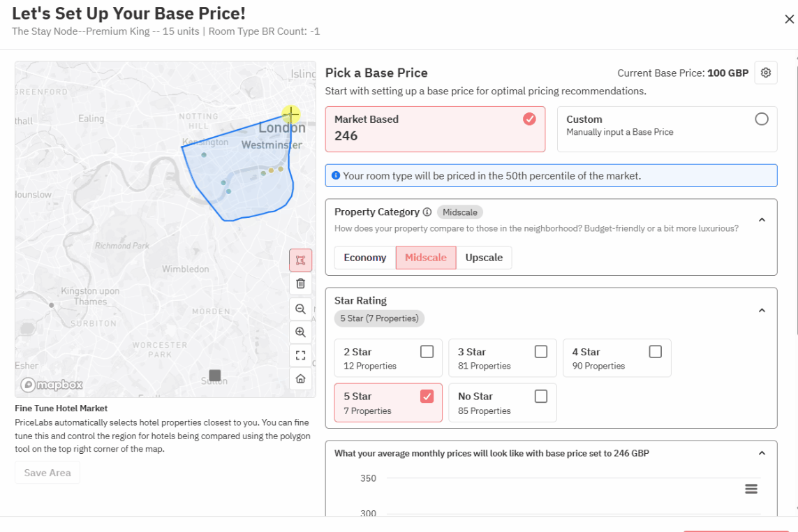Check the 4 Star checkbox
Viewport: 798px width, 532px height.
pyautogui.click(x=656, y=352)
